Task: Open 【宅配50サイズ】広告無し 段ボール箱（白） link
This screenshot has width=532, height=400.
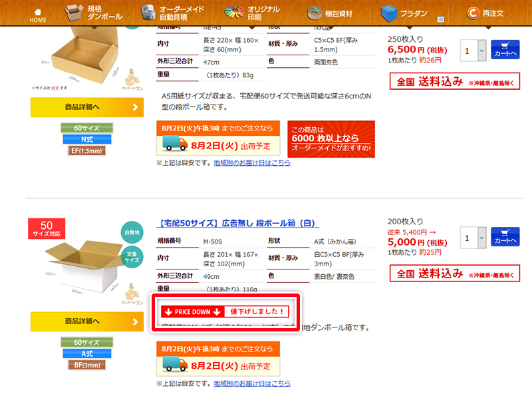Action: (x=237, y=223)
